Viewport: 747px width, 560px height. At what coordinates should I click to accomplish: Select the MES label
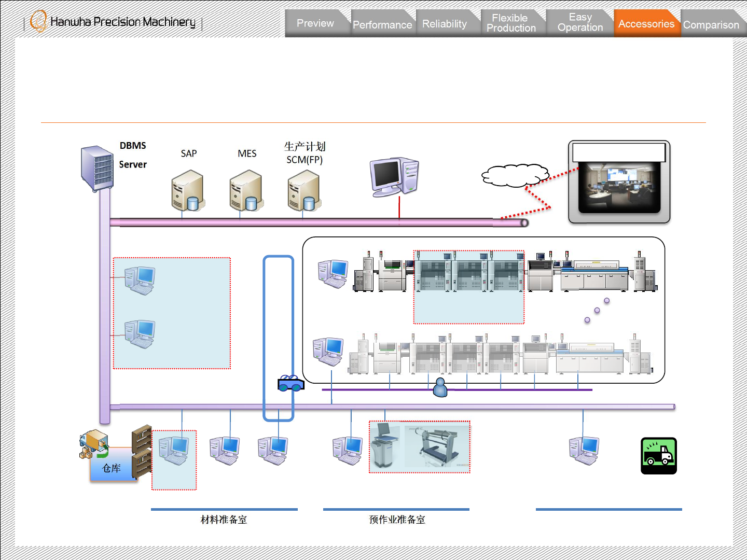point(247,153)
